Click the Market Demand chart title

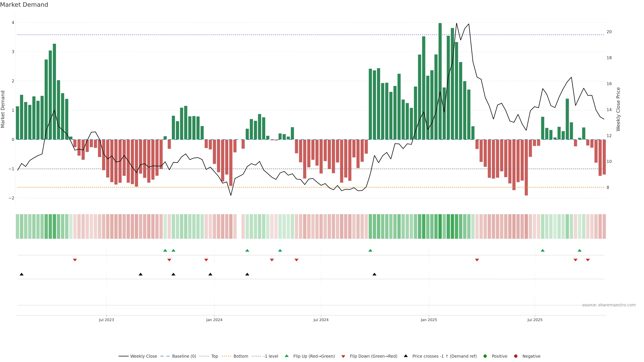tap(24, 5)
